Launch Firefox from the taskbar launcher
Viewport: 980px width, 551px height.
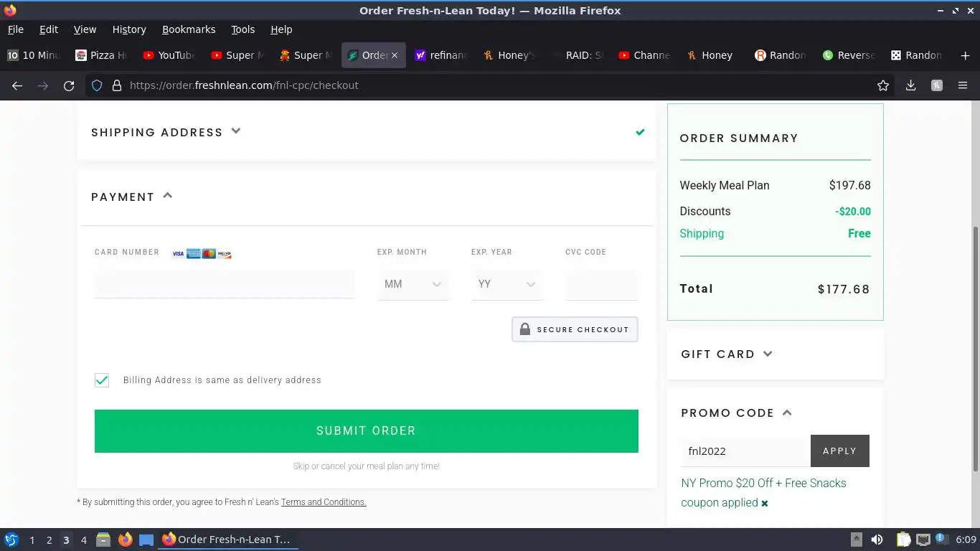(x=126, y=540)
